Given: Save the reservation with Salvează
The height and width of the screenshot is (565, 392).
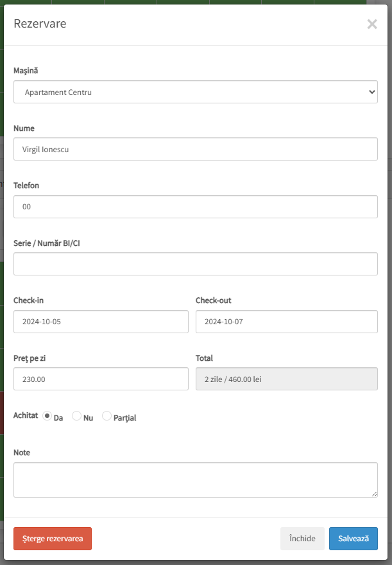Looking at the screenshot, I should (x=353, y=538).
